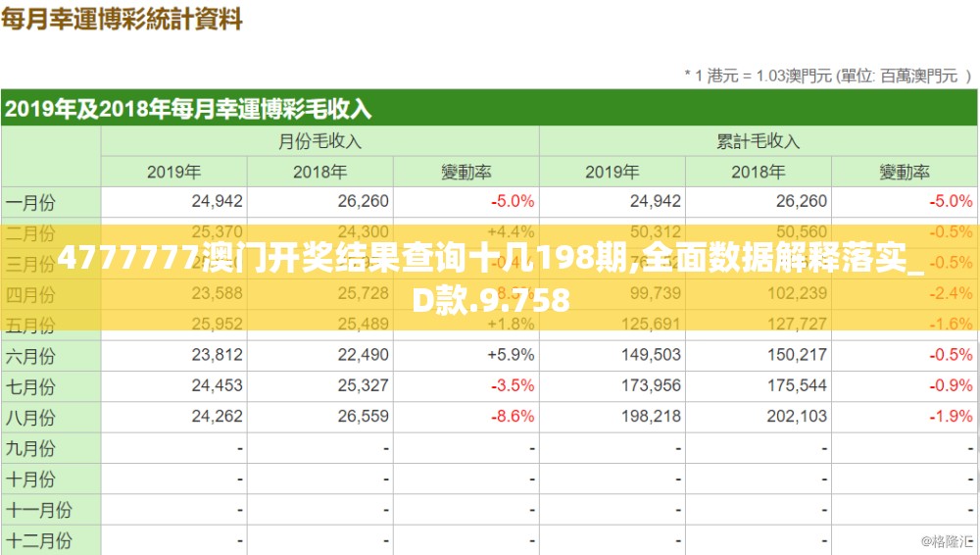Click the 六月份 value 22,490

point(364,355)
